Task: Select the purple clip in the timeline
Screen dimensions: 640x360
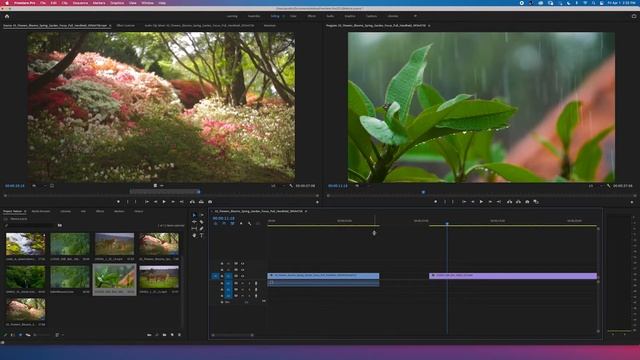Action: [x=513, y=276]
